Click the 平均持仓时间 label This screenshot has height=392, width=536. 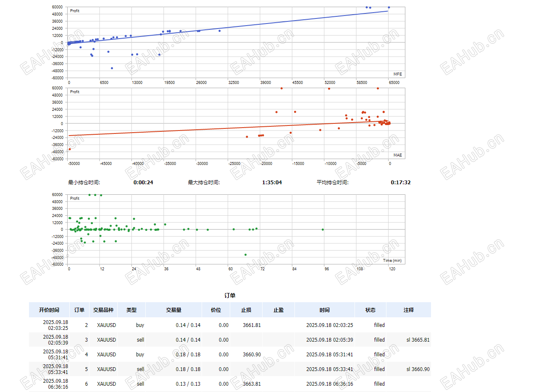click(333, 183)
